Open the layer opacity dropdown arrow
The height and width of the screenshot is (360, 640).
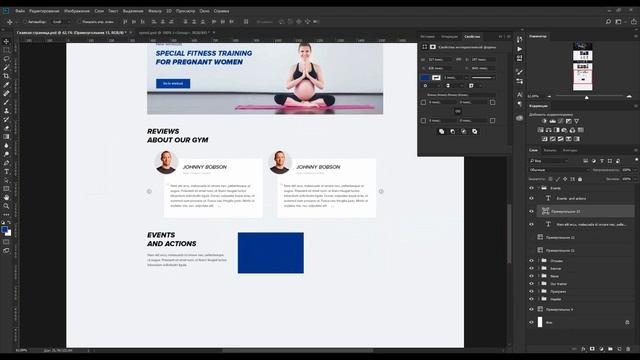635,170
